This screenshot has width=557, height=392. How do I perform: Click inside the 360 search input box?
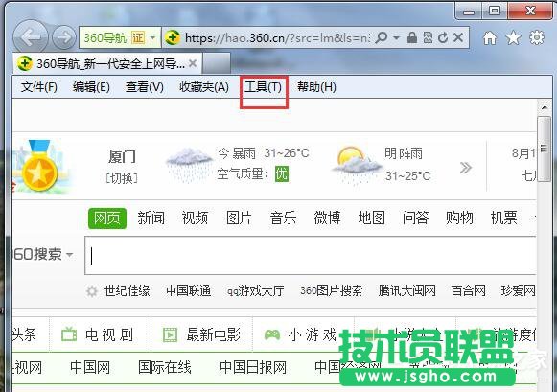tap(311, 256)
